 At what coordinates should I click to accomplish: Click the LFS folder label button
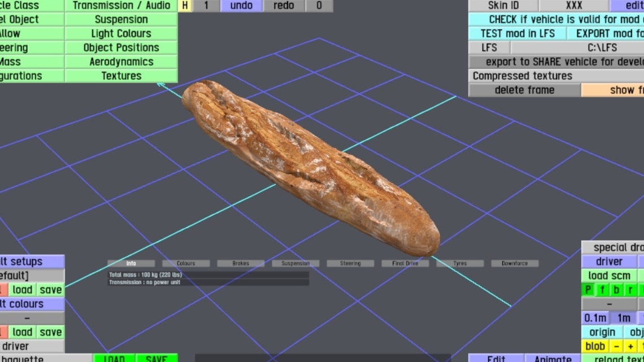(x=489, y=47)
